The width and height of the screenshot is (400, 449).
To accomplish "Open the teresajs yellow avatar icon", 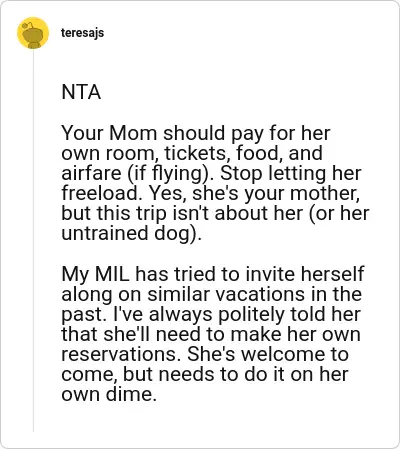I will coord(33,33).
